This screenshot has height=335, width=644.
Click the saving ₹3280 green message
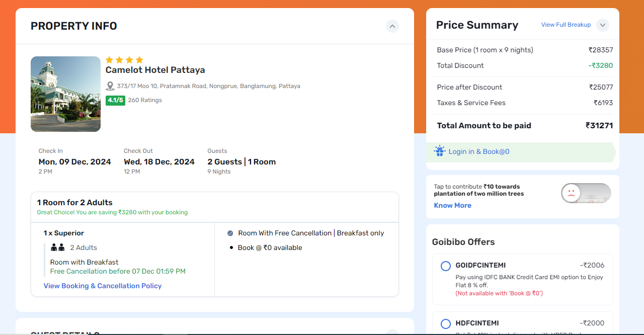pyautogui.click(x=112, y=212)
